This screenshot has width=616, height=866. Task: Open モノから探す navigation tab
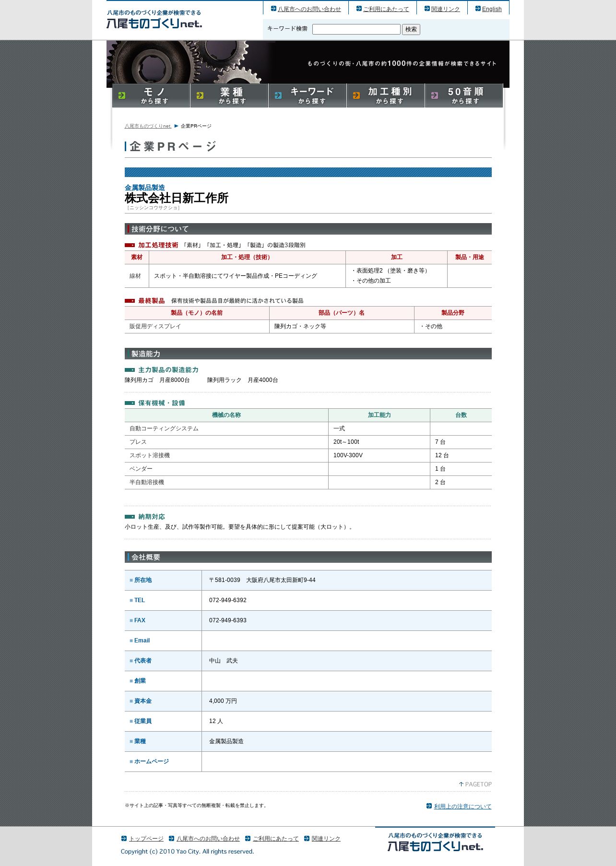(x=151, y=95)
